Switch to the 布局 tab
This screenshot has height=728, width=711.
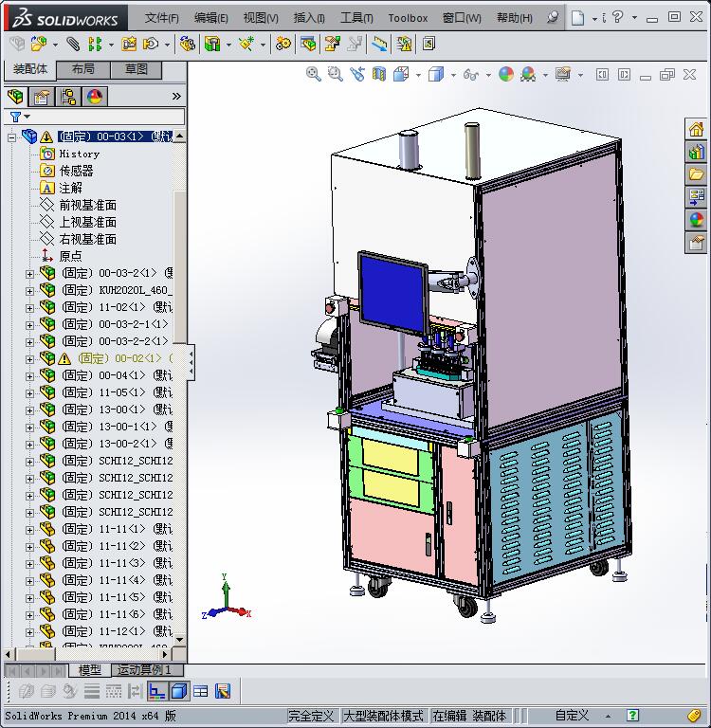click(x=83, y=69)
